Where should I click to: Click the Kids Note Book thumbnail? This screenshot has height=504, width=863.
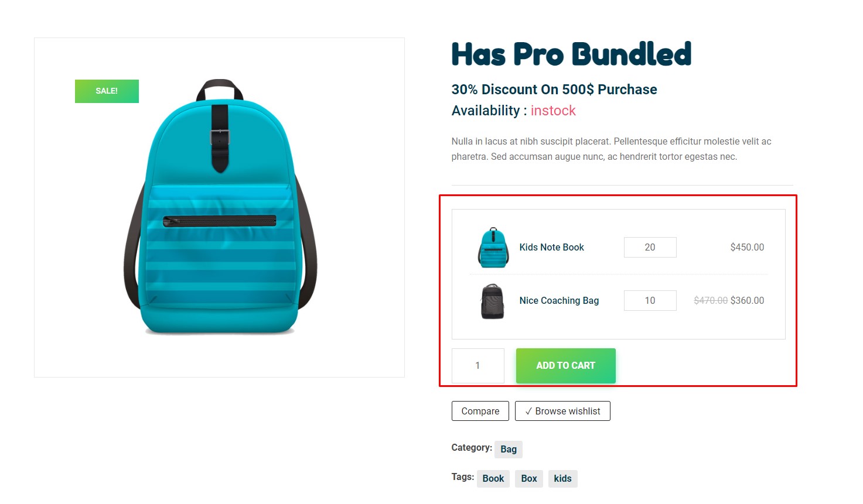493,248
